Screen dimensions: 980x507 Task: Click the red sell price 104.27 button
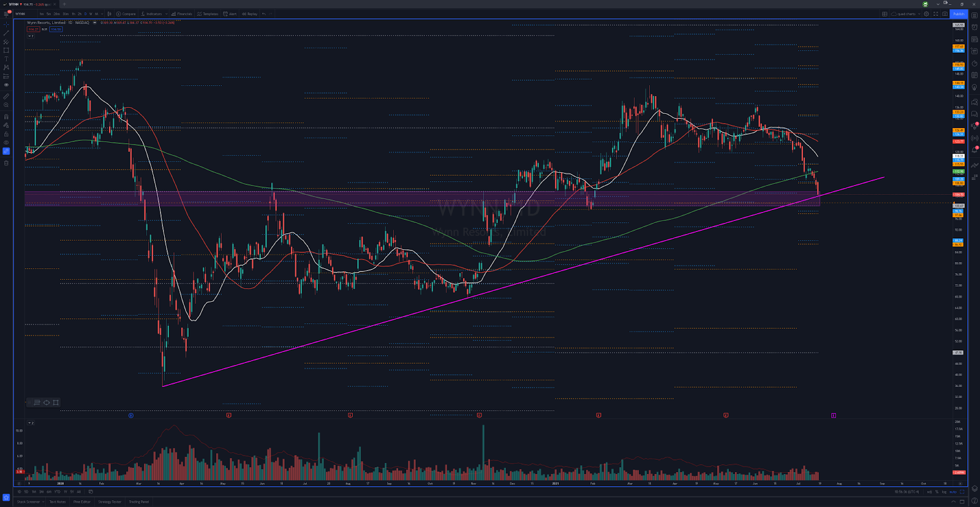pos(33,29)
